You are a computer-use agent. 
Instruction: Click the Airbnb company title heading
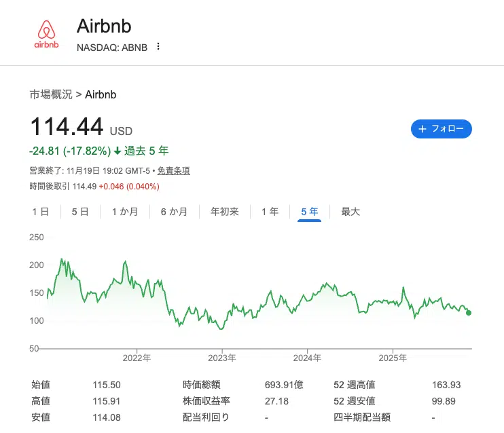104,26
